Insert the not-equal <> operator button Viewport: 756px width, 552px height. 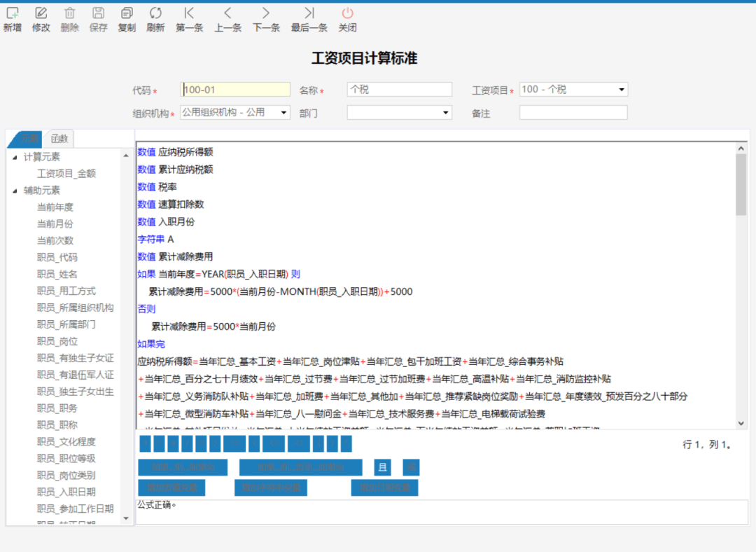click(299, 443)
